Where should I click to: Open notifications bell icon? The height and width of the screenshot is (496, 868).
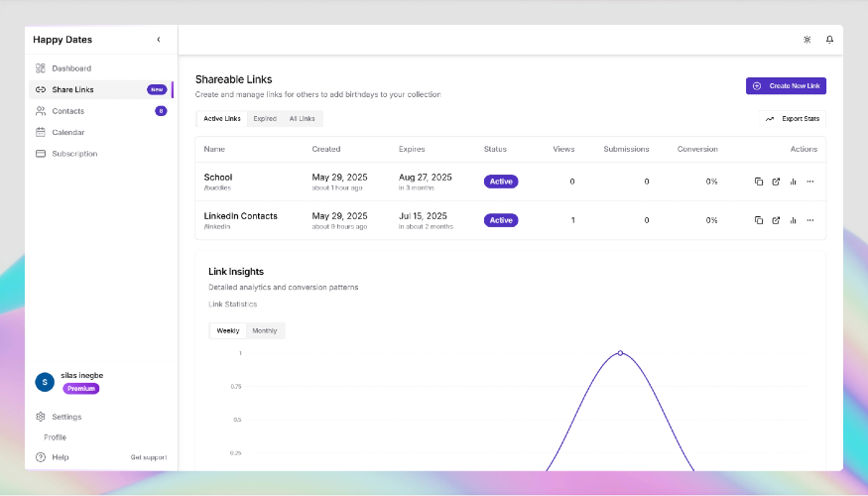pyautogui.click(x=829, y=40)
